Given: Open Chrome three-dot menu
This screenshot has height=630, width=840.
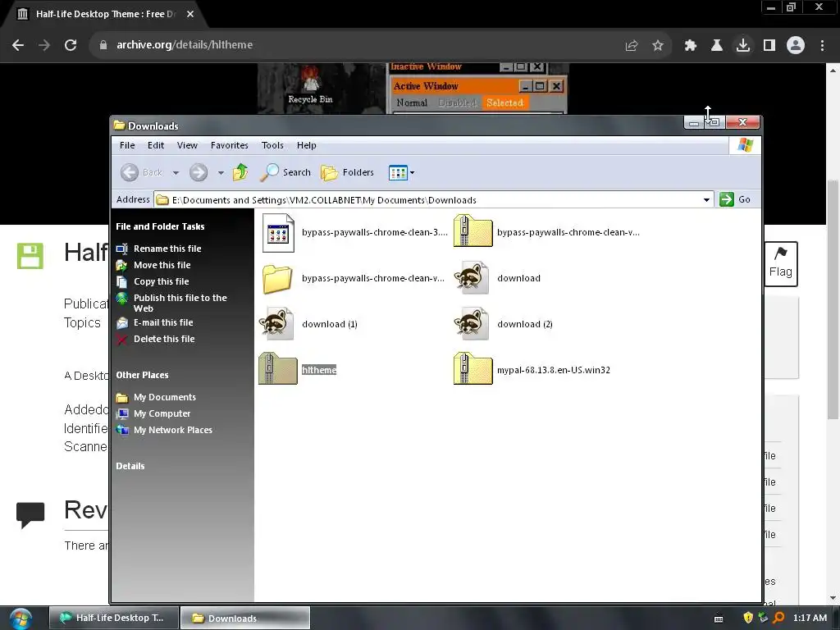Looking at the screenshot, I should pos(822,46).
